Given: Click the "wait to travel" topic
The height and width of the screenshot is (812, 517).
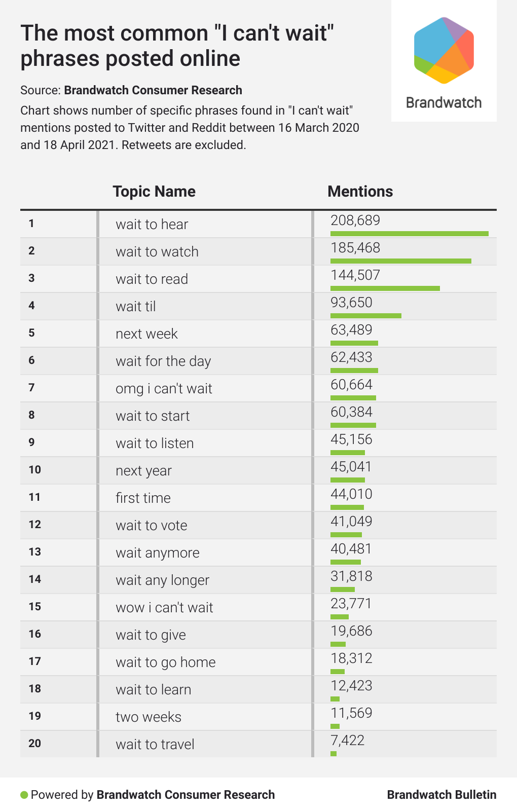Looking at the screenshot, I should coord(155,745).
